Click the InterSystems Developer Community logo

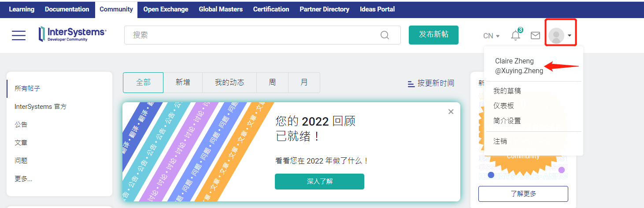(x=72, y=34)
